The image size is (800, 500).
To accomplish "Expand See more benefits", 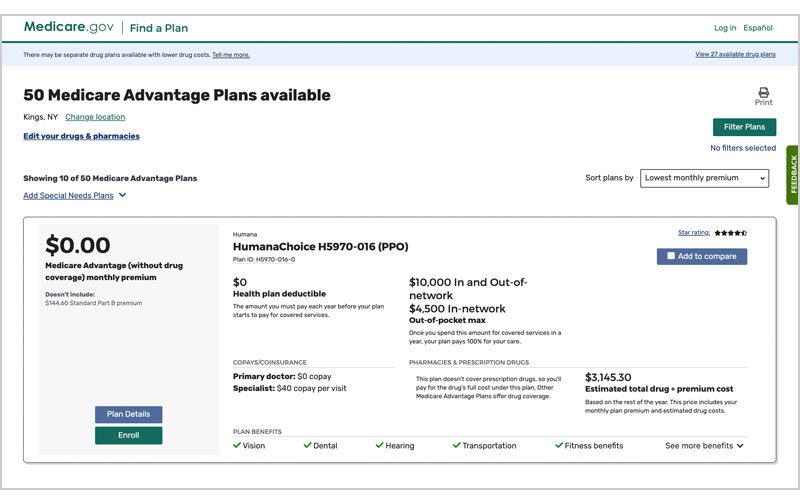I will coord(704,445).
